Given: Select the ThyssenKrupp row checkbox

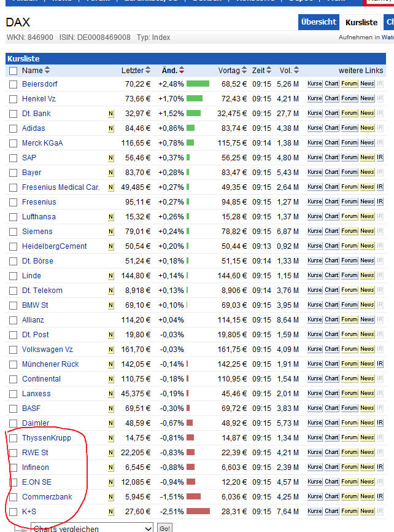Looking at the screenshot, I should [x=14, y=438].
